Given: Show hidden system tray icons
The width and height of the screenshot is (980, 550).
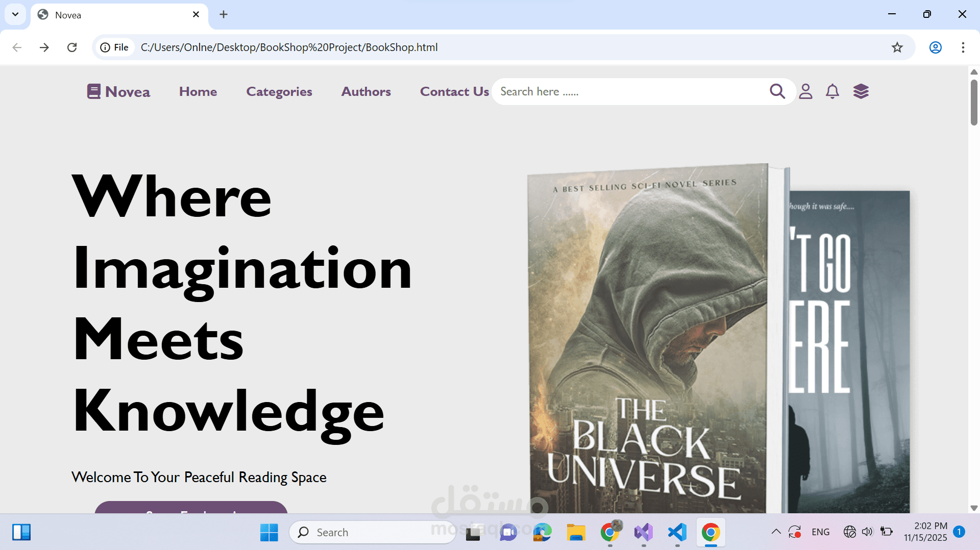Looking at the screenshot, I should [x=776, y=532].
